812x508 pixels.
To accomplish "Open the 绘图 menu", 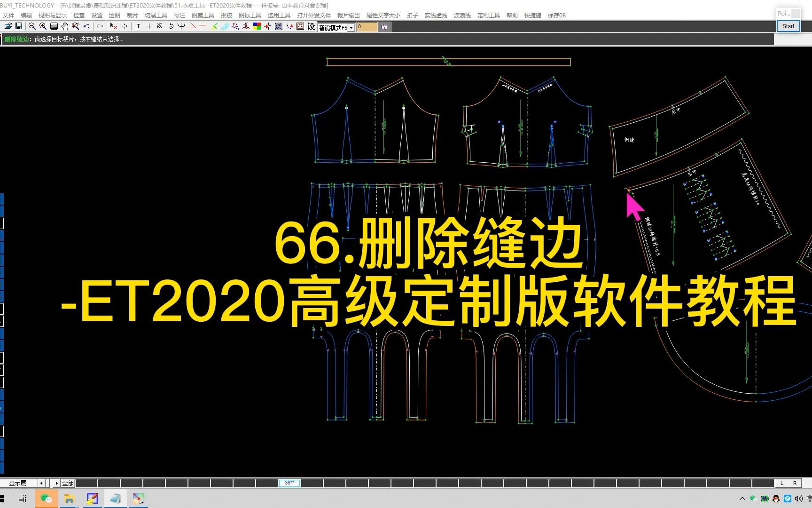I will pyautogui.click(x=115, y=16).
